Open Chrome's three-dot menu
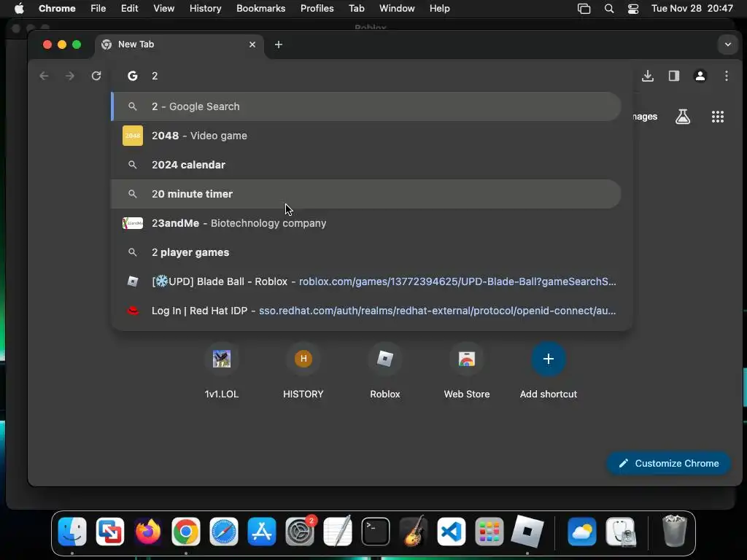The width and height of the screenshot is (747, 560). click(x=726, y=76)
